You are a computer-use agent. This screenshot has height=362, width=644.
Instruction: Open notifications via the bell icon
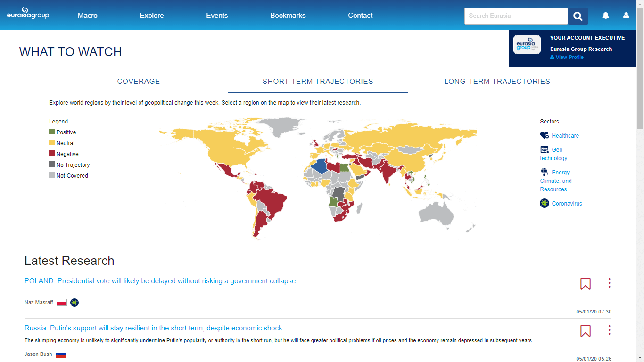605,16
